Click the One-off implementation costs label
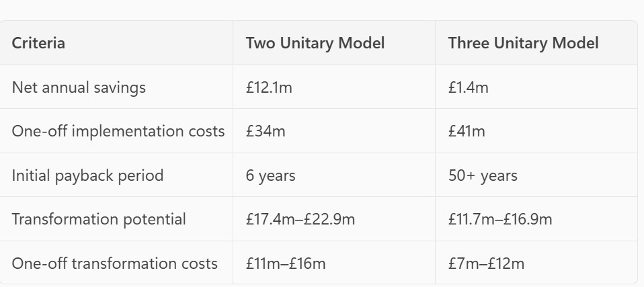Viewport: 644px width, 287px height. 118,131
